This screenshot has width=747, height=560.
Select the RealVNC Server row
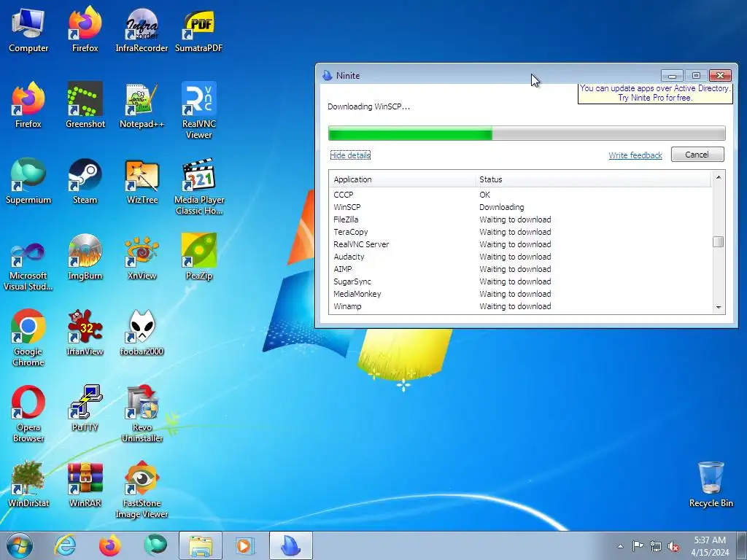click(520, 244)
